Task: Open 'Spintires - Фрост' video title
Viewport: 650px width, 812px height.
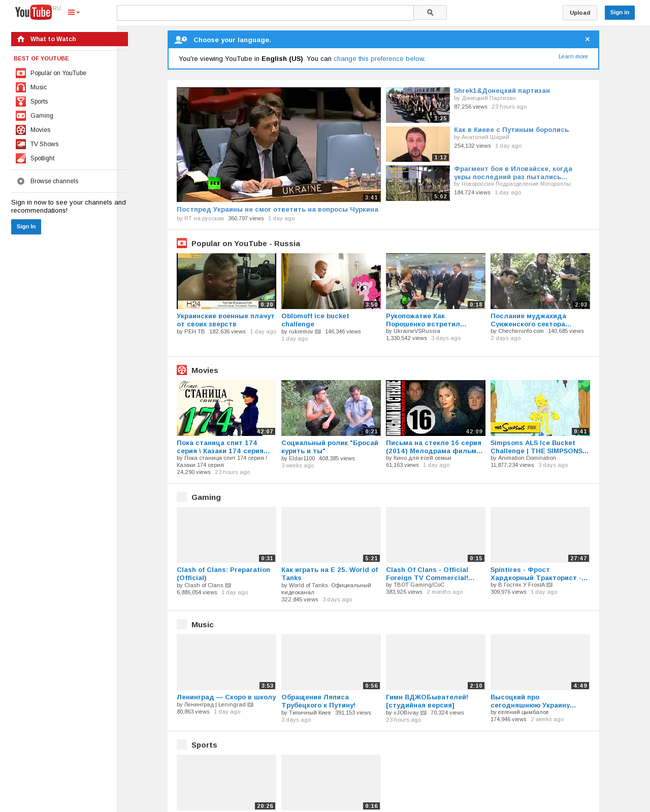Action: pyautogui.click(x=539, y=574)
